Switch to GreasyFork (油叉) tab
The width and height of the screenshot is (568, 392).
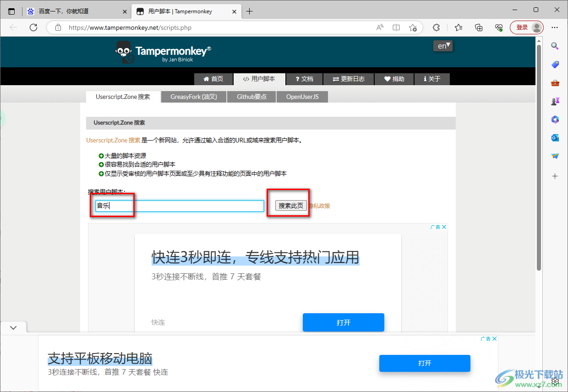(x=194, y=97)
